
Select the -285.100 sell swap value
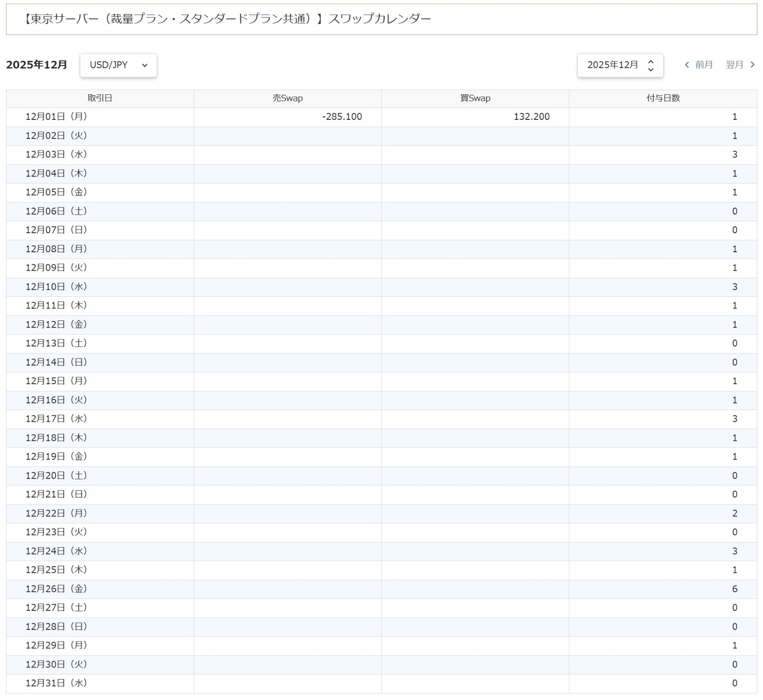342,117
